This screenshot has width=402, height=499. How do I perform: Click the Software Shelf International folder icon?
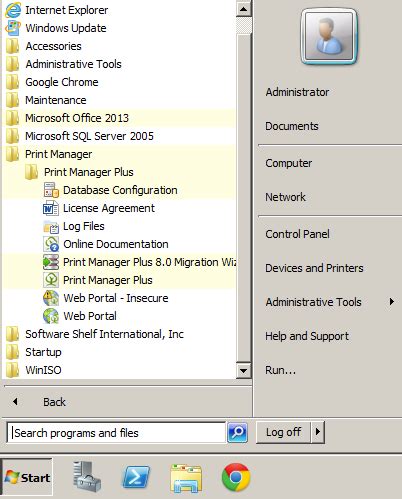coord(13,334)
